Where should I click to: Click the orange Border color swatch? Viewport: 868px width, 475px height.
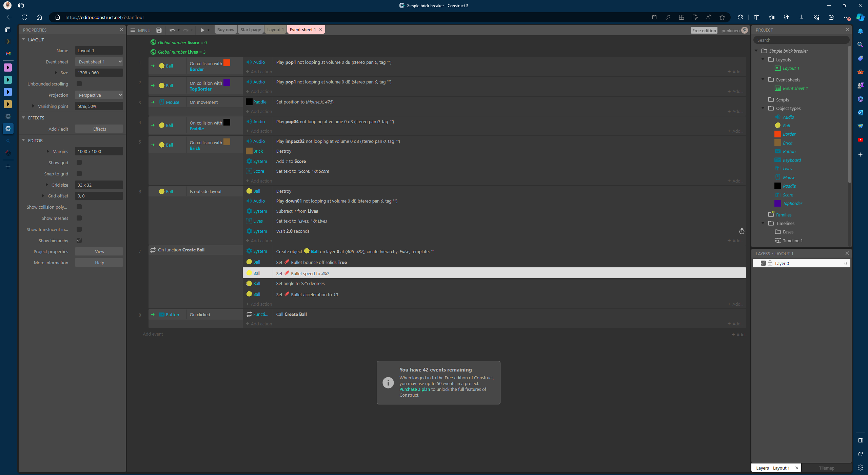click(x=227, y=63)
